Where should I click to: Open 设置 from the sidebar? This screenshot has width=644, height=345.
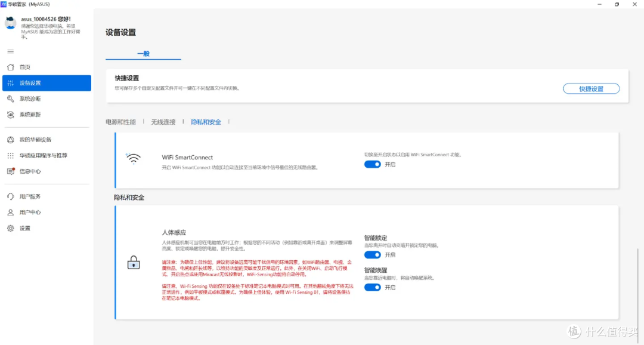(x=47, y=228)
